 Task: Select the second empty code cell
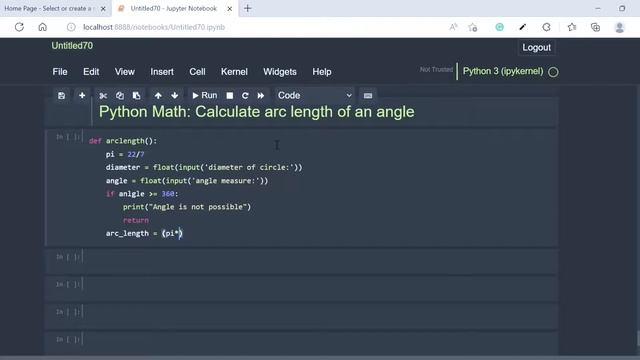pos(301,288)
